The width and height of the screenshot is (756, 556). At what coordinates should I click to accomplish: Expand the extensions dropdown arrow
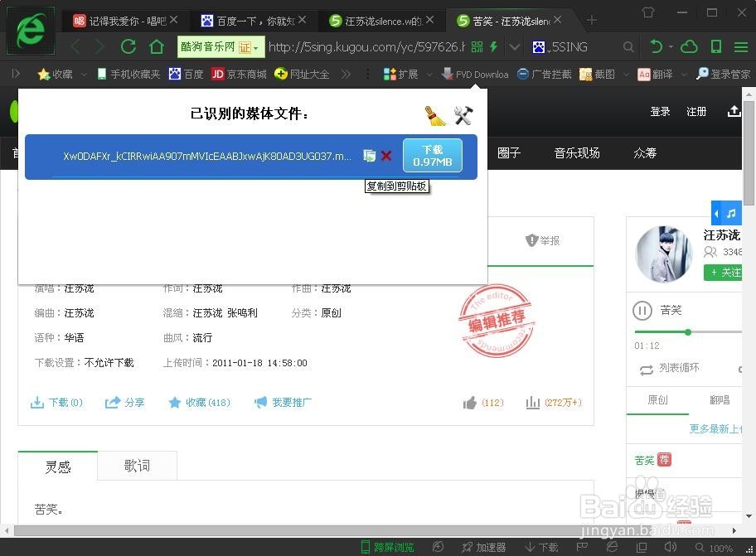click(x=429, y=75)
